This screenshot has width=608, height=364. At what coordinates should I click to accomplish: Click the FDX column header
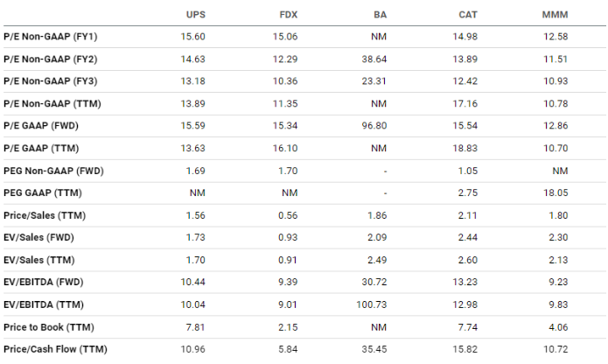(x=289, y=15)
